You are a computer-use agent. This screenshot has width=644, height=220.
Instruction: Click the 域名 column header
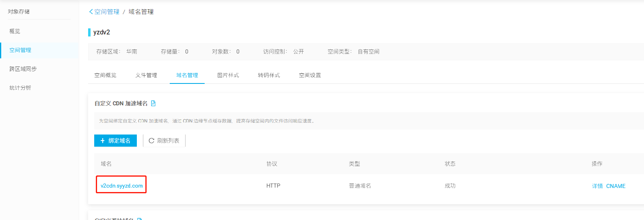coord(106,164)
